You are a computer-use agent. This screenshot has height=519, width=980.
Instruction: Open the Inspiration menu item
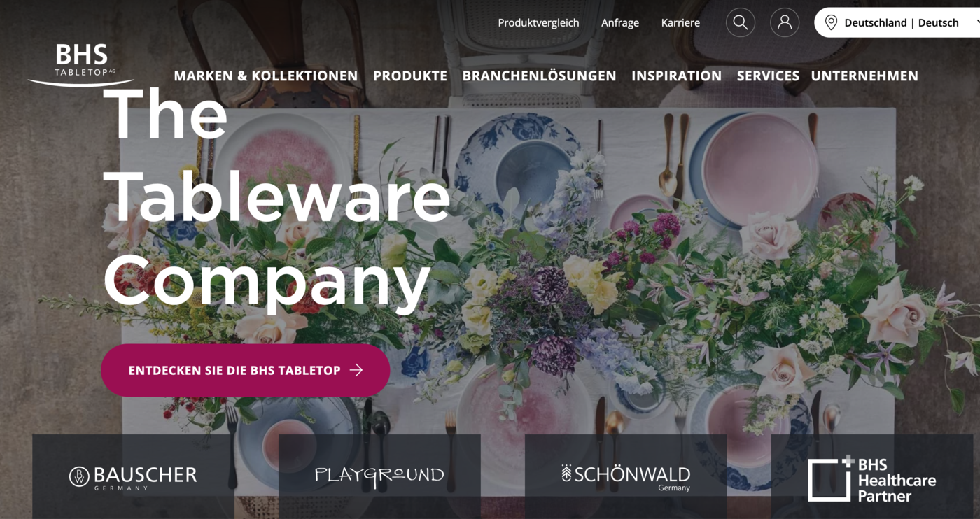pos(676,76)
